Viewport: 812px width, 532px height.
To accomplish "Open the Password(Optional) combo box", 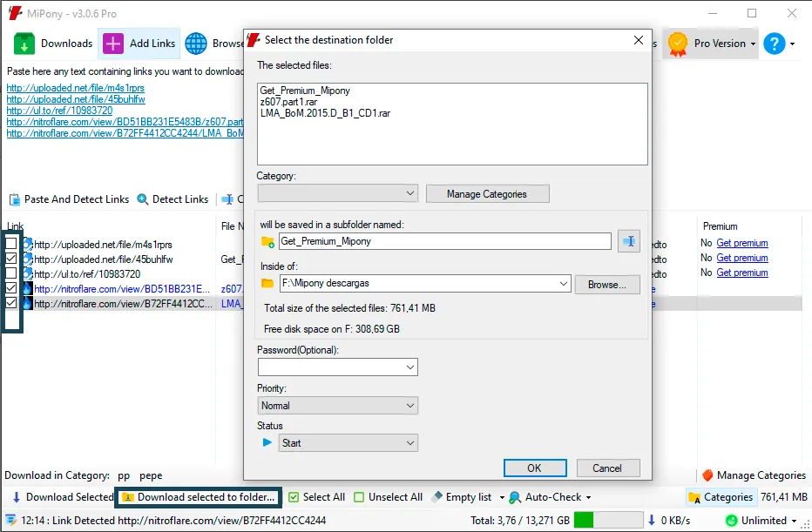I will pyautogui.click(x=338, y=367).
